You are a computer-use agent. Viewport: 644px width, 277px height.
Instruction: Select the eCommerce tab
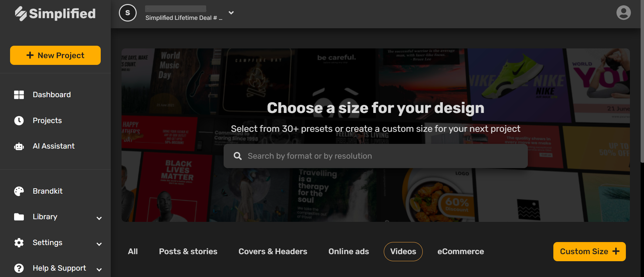point(460,251)
